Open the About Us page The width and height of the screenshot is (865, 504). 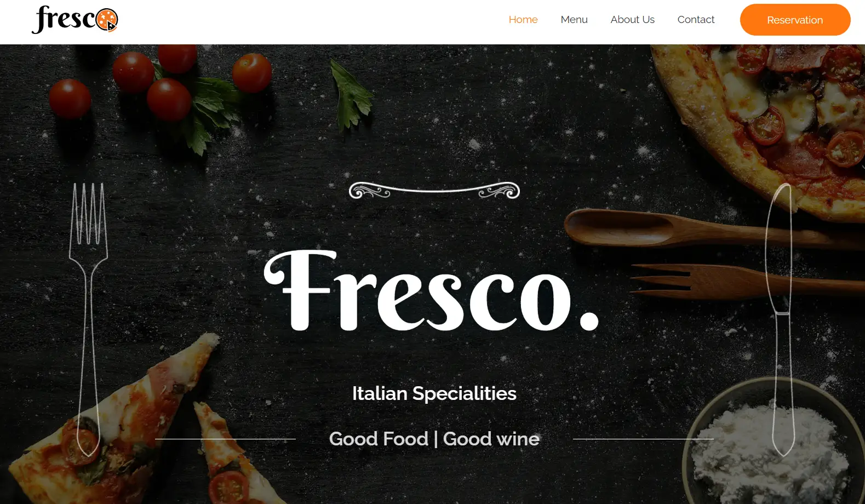(x=632, y=20)
